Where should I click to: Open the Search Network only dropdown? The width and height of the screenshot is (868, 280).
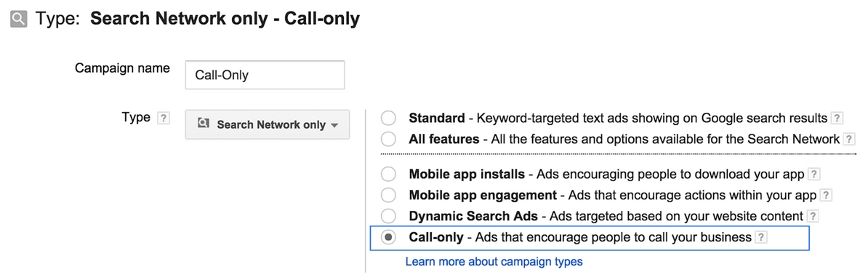(268, 124)
